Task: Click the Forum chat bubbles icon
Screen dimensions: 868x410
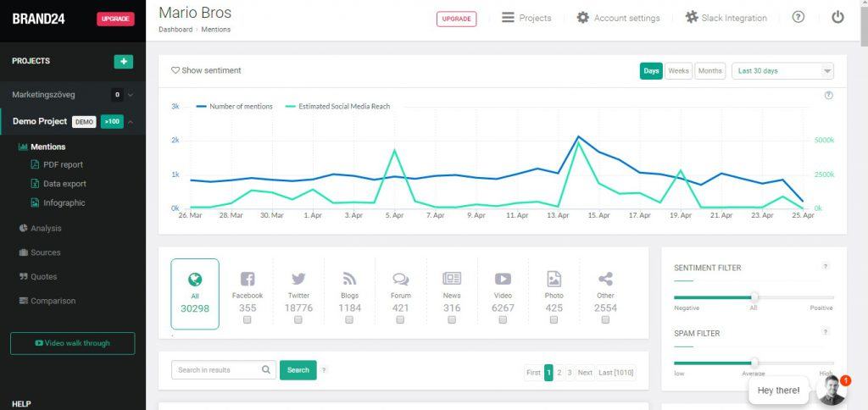Action: pos(400,279)
